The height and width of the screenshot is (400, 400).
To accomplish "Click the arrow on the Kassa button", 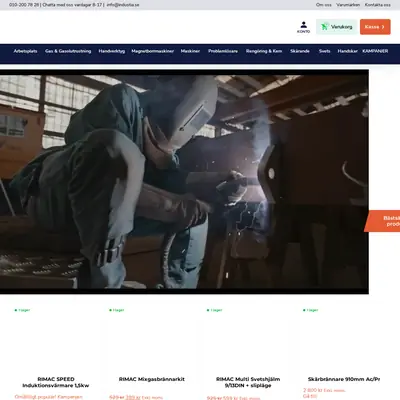I will click(383, 27).
